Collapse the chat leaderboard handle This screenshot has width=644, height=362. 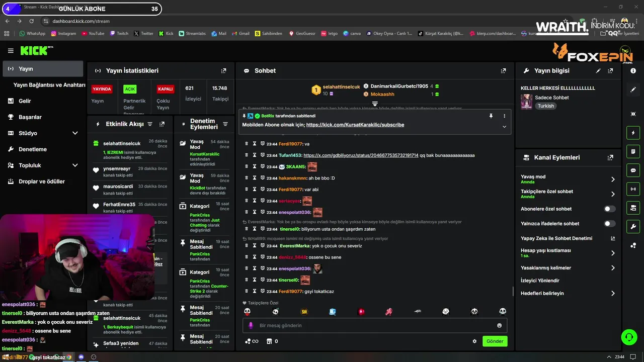pyautogui.click(x=375, y=103)
